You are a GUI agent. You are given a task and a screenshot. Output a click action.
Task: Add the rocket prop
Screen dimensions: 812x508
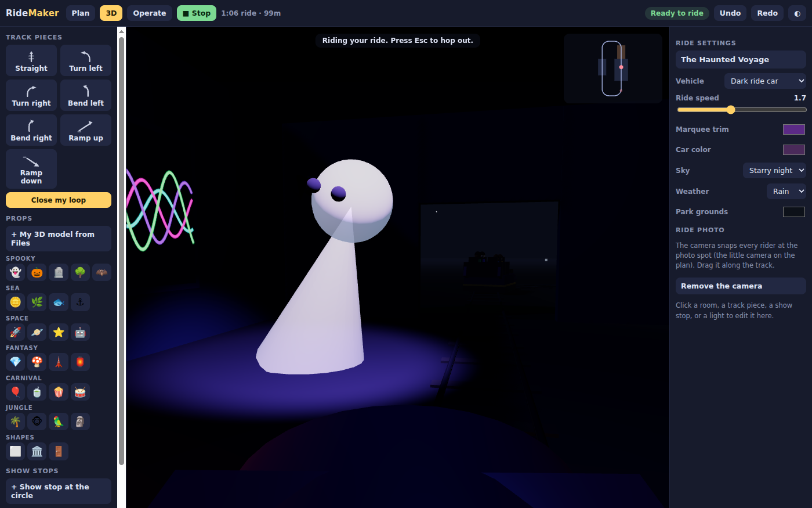[16, 332]
